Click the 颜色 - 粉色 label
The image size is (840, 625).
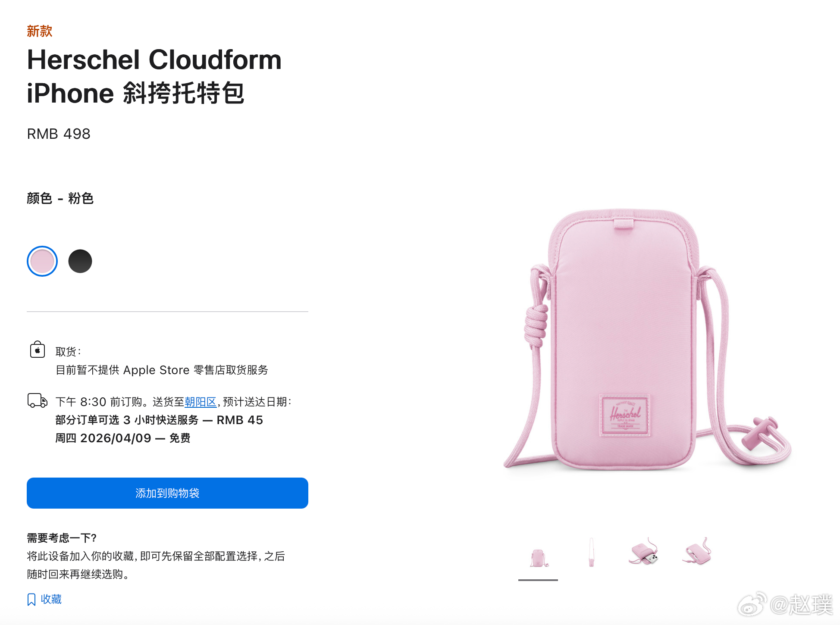[60, 198]
